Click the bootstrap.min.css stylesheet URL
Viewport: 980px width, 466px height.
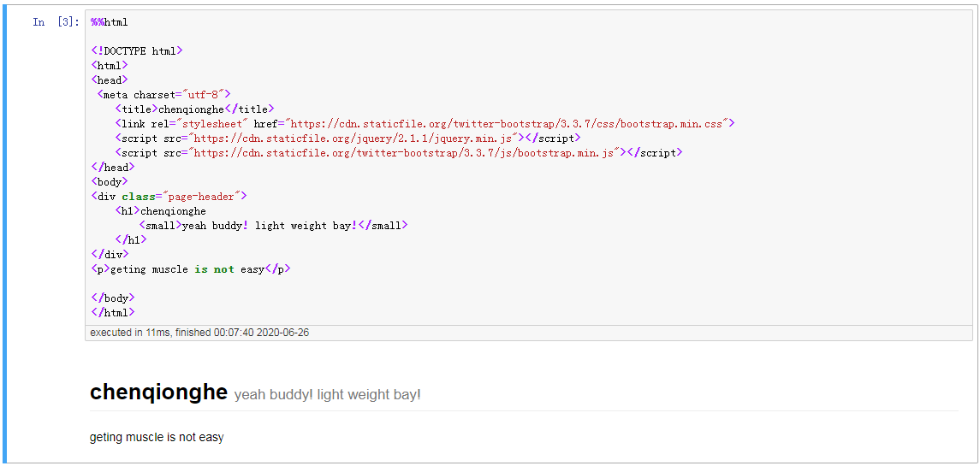click(x=508, y=123)
